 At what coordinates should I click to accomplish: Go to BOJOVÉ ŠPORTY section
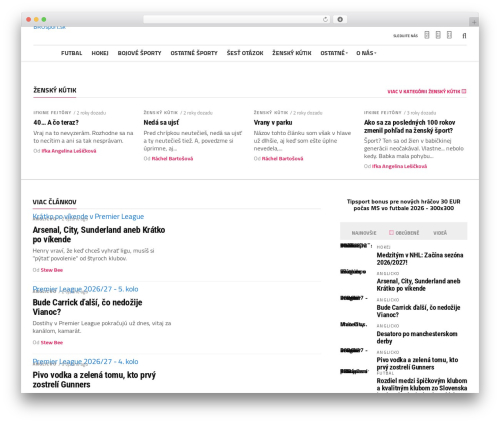click(x=139, y=53)
